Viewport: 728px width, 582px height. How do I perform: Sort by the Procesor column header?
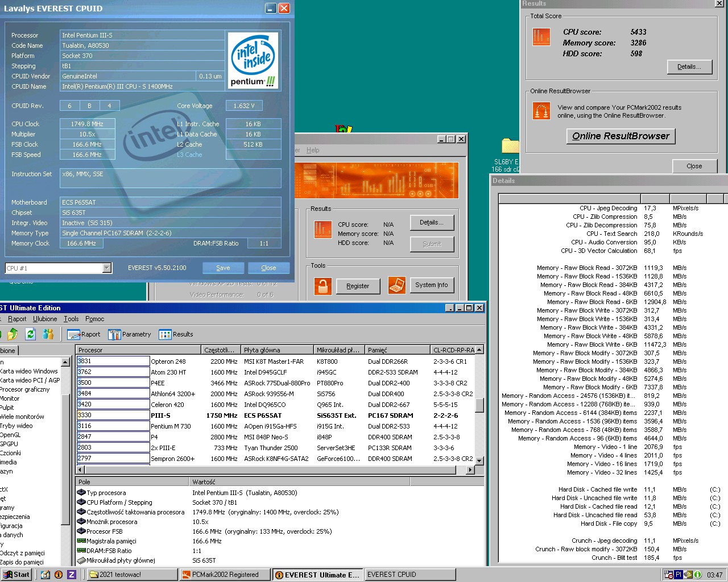(138, 350)
